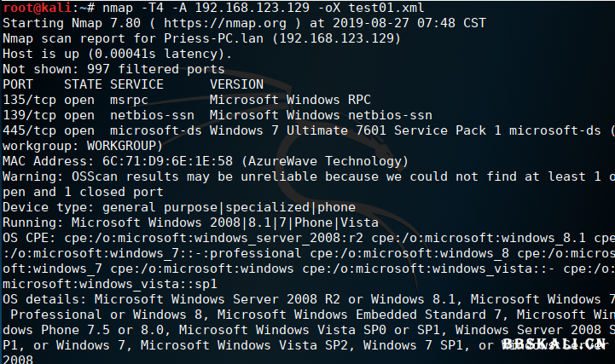Select the 139/tcp port entry
Screen dimensions: 615x364
[x=26, y=115]
